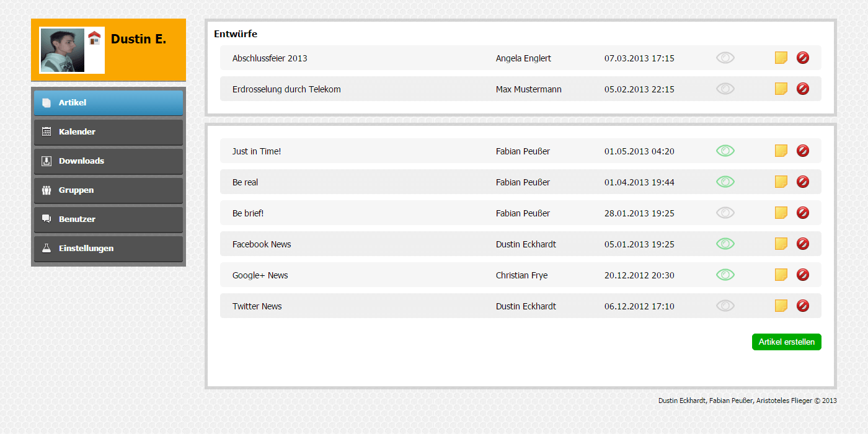
Task: Edit the 'Google+ News' article note icon
Action: tap(781, 275)
